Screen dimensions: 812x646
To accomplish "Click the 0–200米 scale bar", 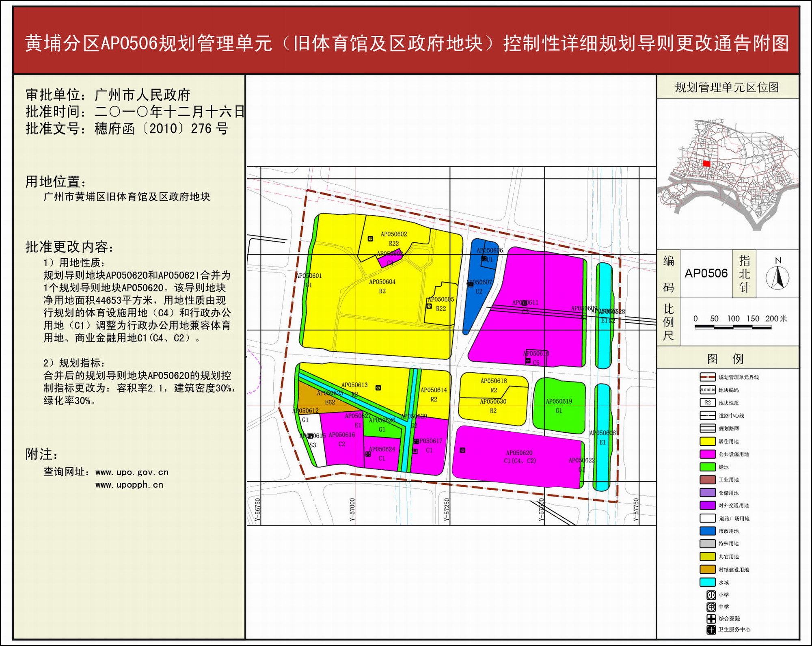I will pyautogui.click(x=733, y=327).
